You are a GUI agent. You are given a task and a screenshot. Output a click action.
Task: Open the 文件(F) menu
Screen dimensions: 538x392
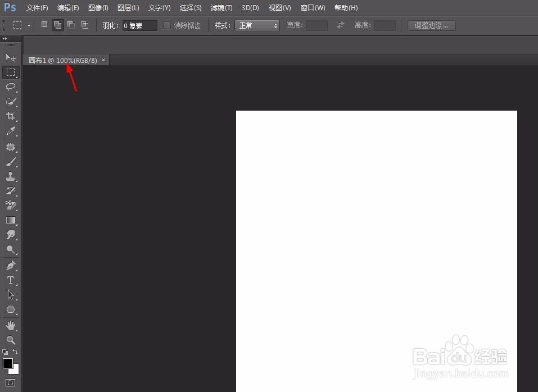click(37, 7)
